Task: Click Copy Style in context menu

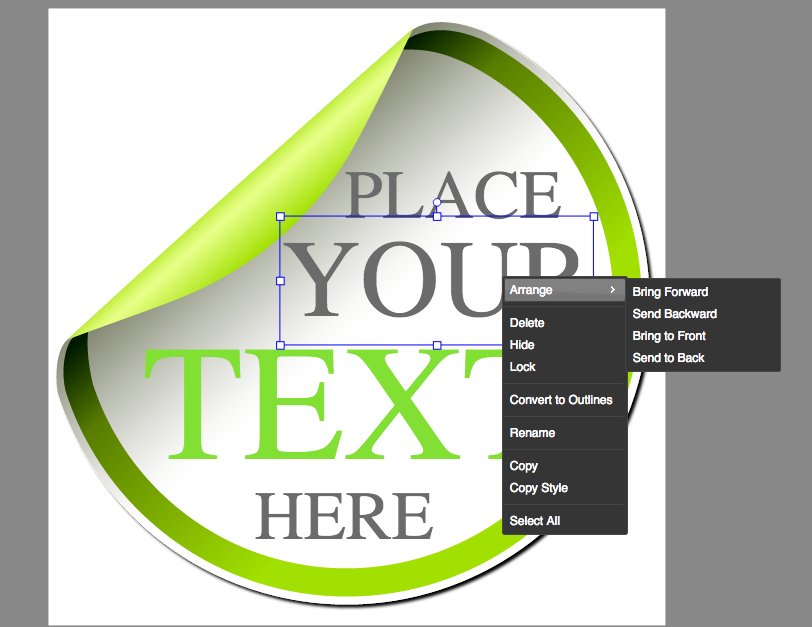Action: point(538,488)
